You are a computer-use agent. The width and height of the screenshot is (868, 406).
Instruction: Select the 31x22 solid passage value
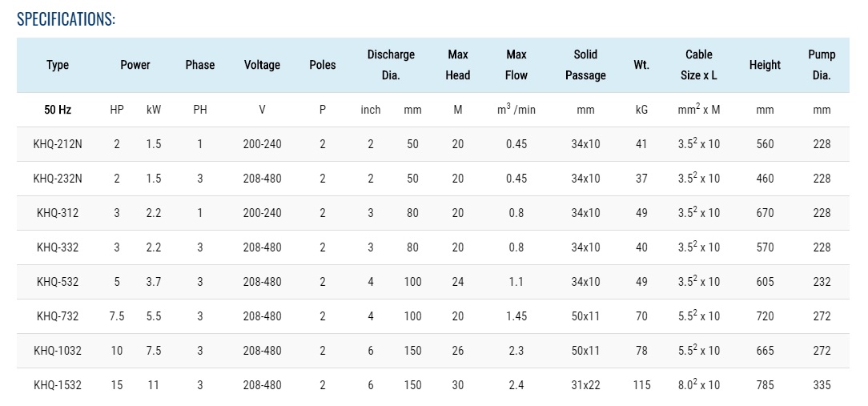pos(585,385)
